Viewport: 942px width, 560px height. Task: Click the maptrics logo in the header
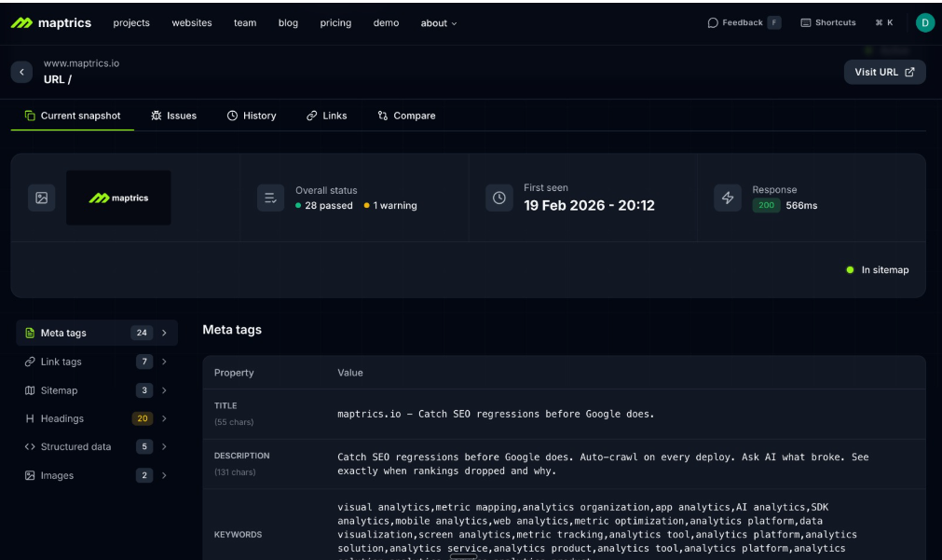click(x=51, y=23)
